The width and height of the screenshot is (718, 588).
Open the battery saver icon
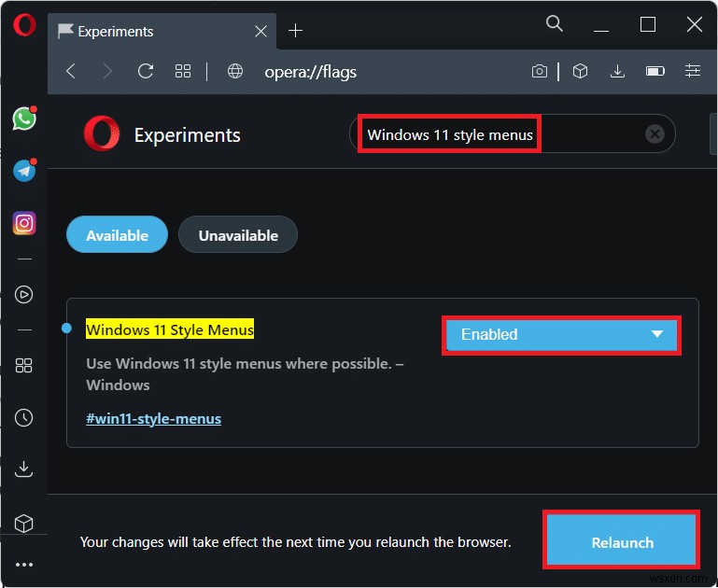655,71
